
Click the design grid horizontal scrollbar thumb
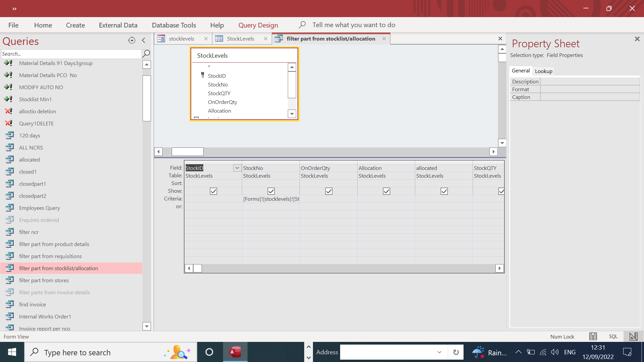point(198,268)
